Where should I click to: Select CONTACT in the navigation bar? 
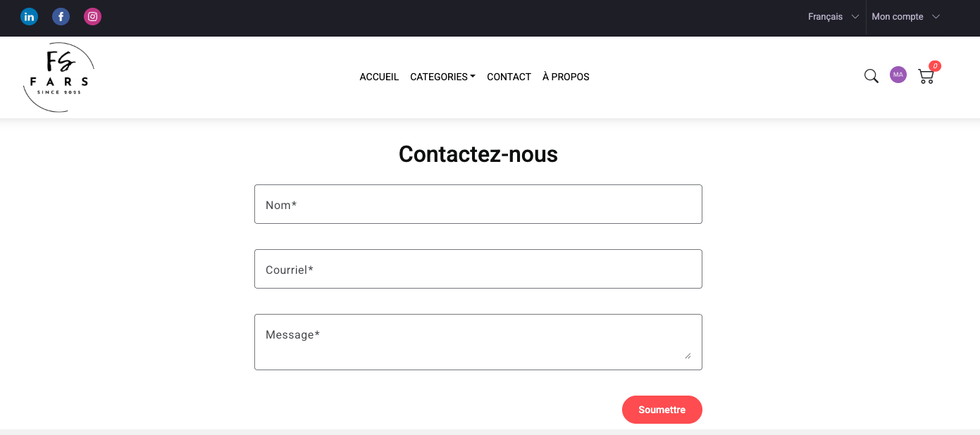click(509, 77)
